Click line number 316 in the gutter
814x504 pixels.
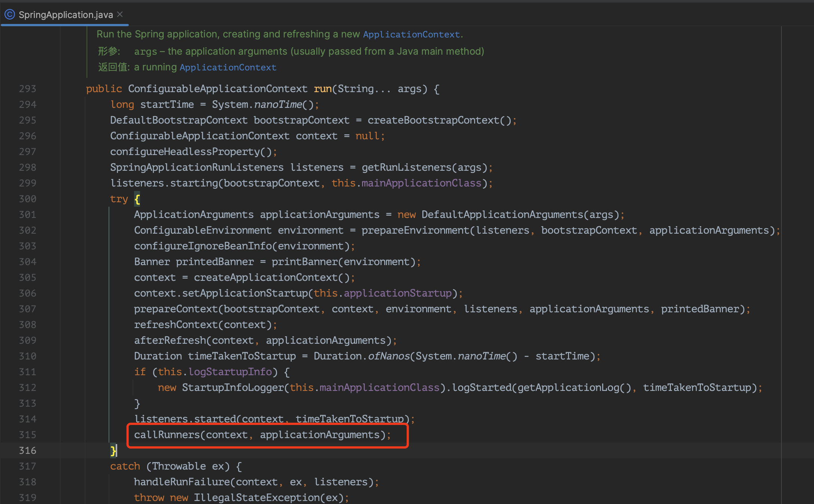[x=27, y=450]
